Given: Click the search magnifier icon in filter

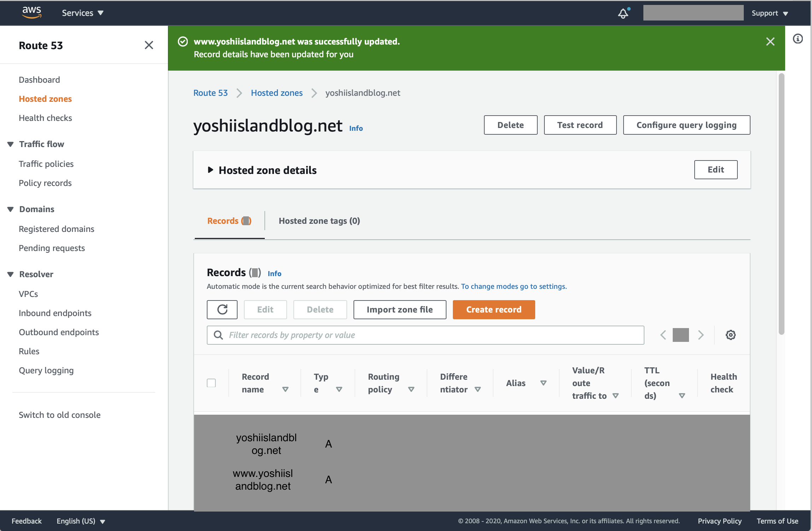Looking at the screenshot, I should 218,335.
